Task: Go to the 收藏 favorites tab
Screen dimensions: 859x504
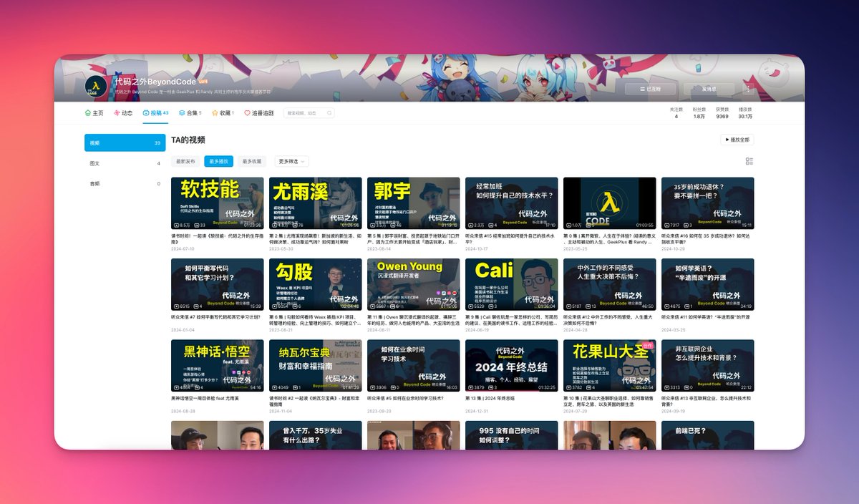Action: 223,113
